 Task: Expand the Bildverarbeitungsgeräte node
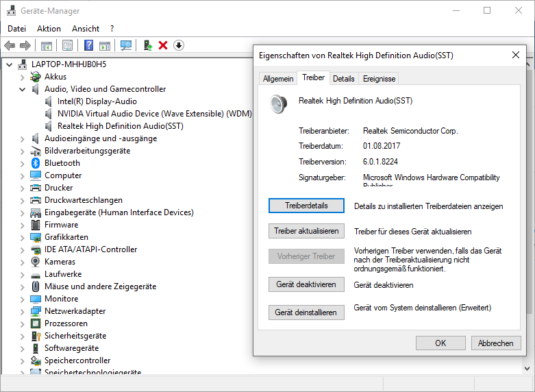click(22, 151)
